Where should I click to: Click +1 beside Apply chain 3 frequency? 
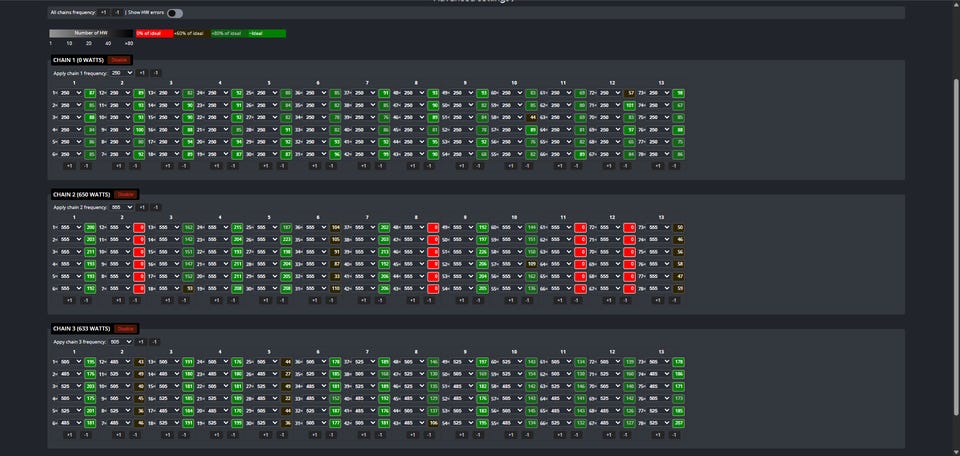pyautogui.click(x=141, y=342)
